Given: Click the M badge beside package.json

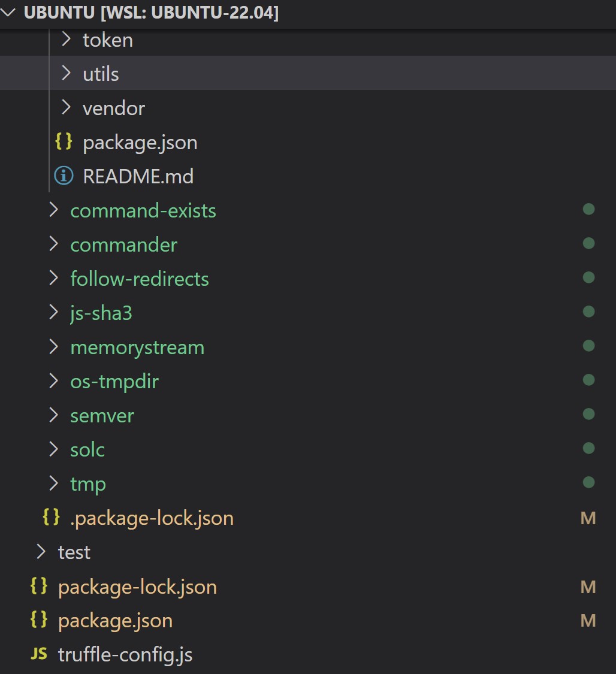Looking at the screenshot, I should pyautogui.click(x=588, y=620).
